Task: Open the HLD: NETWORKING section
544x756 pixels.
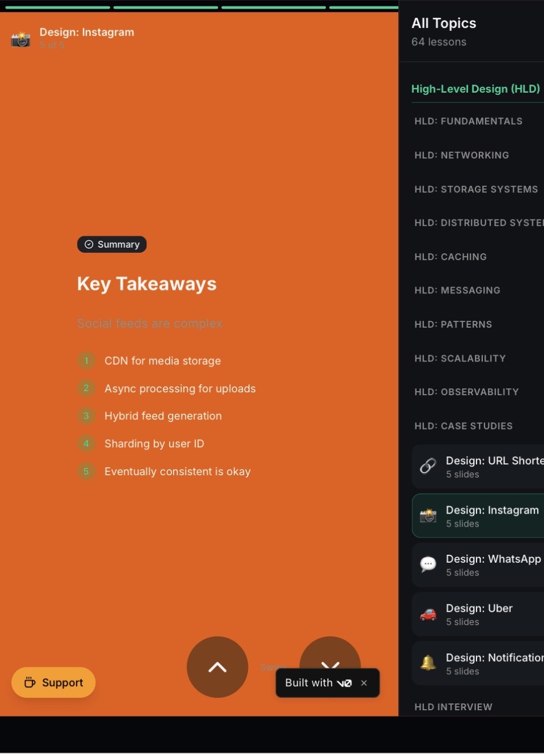Action: [462, 155]
